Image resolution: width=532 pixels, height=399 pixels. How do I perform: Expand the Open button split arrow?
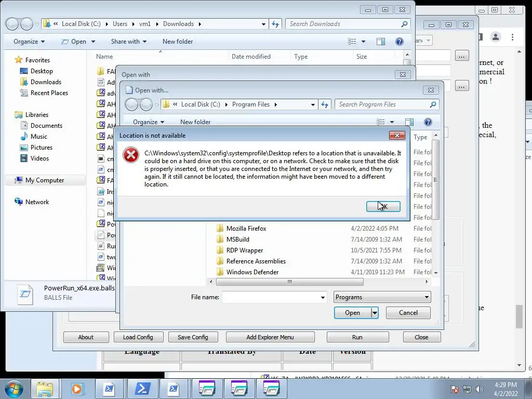pyautogui.click(x=375, y=312)
